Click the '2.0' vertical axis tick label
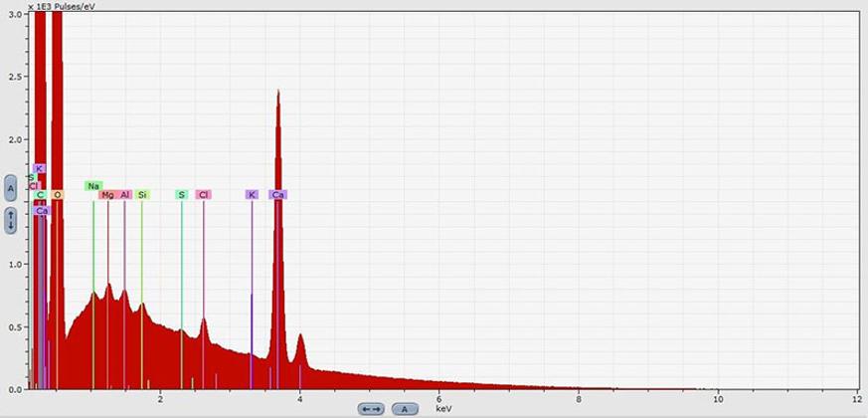868x418 pixels. point(16,139)
